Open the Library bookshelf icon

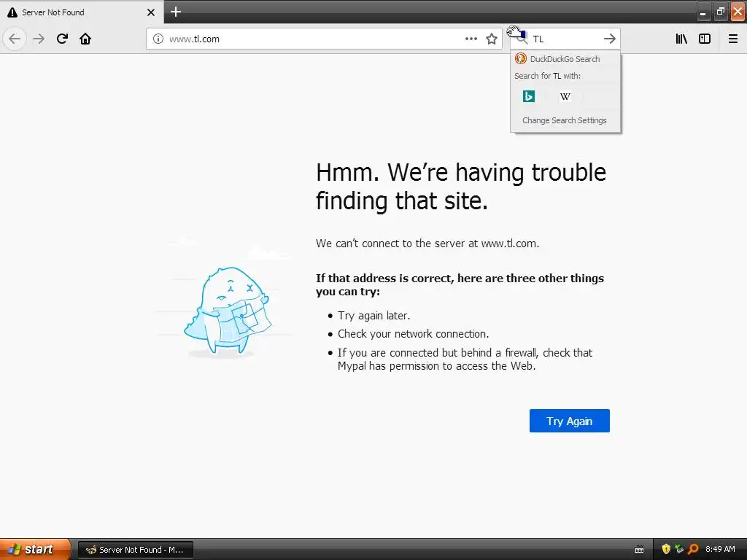pos(681,39)
